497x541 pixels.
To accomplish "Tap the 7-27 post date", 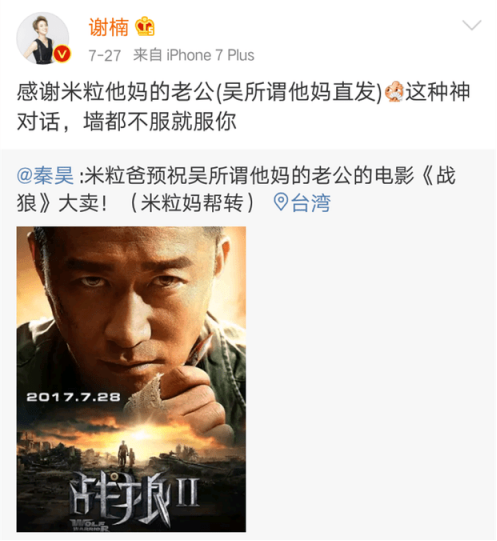I will (x=105, y=56).
